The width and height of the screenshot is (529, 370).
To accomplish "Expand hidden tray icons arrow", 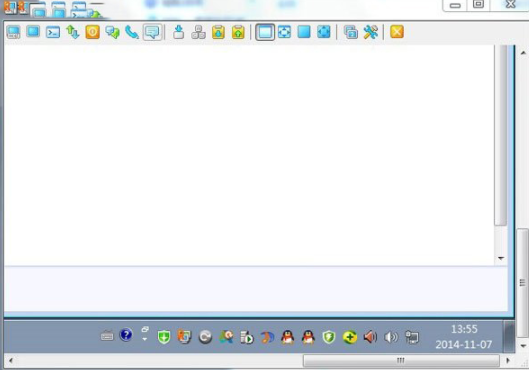I will (145, 334).
